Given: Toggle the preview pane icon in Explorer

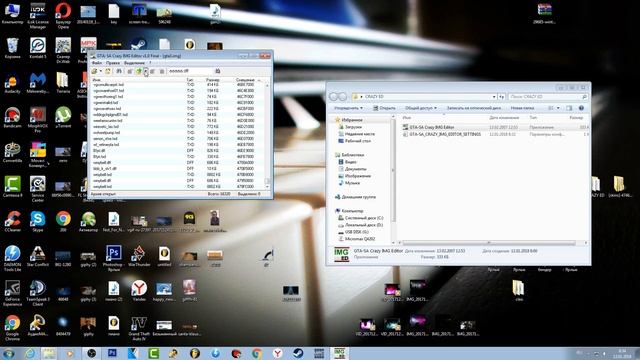Looking at the screenshot, I should point(569,108).
